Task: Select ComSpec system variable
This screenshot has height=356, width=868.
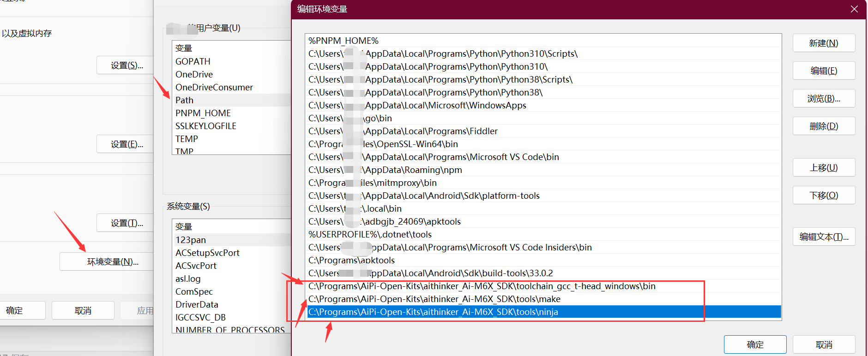Action: click(x=232, y=291)
